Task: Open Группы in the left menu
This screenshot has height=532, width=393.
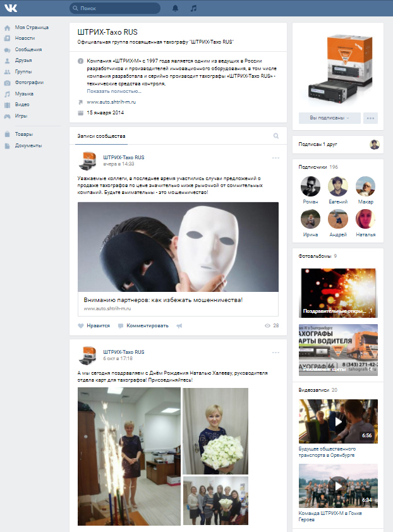Action: coord(23,71)
